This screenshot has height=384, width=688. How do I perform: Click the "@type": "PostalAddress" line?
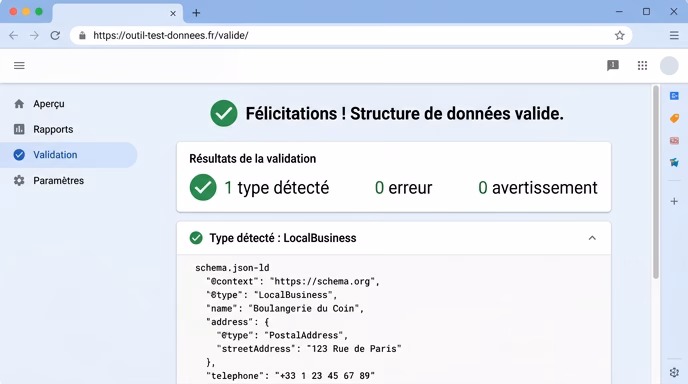(x=282, y=335)
